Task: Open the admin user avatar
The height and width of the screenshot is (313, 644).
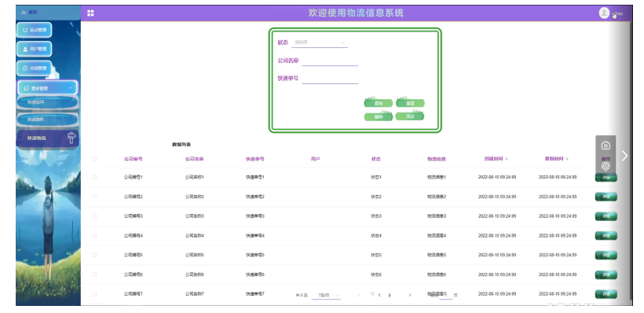Action: coord(604,13)
